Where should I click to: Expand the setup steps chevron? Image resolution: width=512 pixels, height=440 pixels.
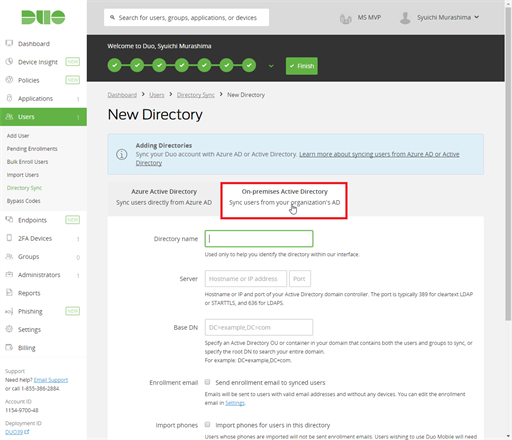[271, 66]
